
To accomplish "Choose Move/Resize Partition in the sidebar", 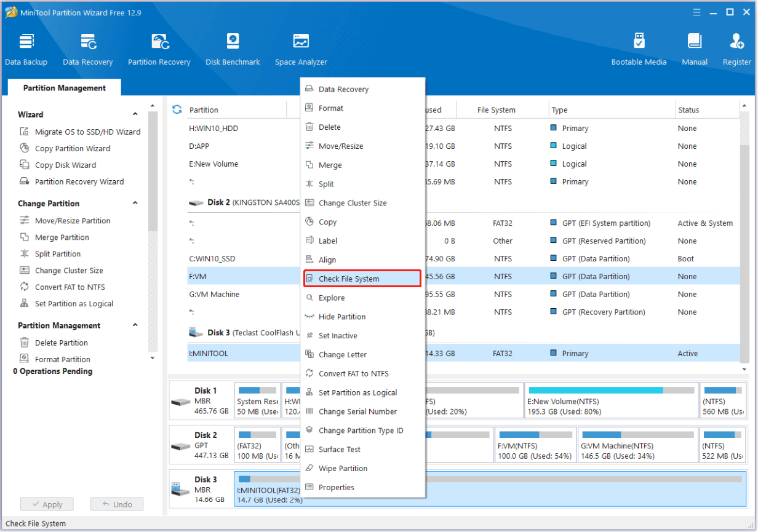I will click(x=65, y=221).
